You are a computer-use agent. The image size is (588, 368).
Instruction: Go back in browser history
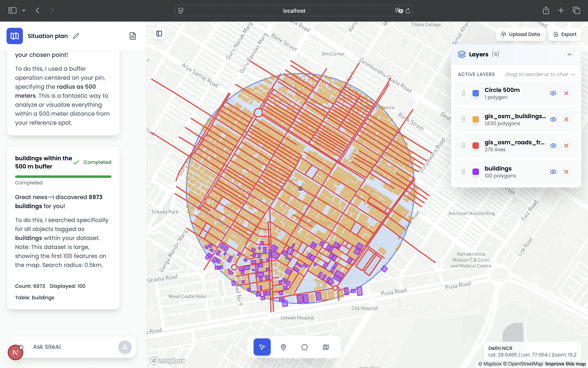point(37,10)
